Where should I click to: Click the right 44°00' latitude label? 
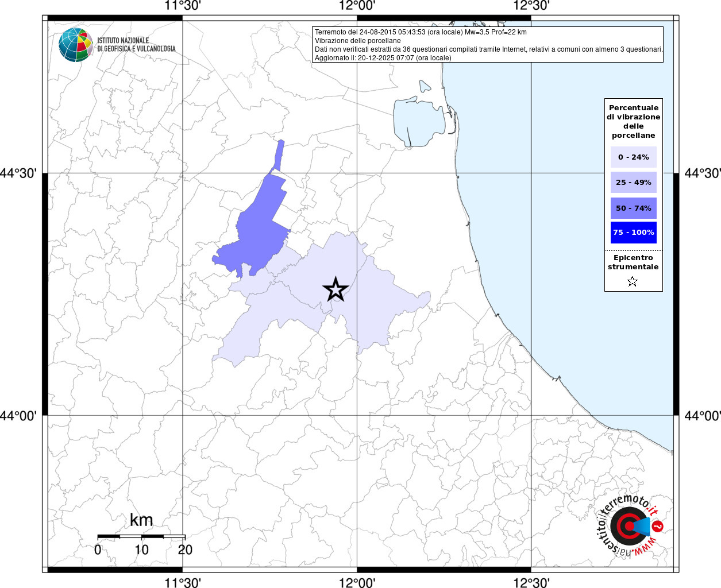click(x=702, y=416)
